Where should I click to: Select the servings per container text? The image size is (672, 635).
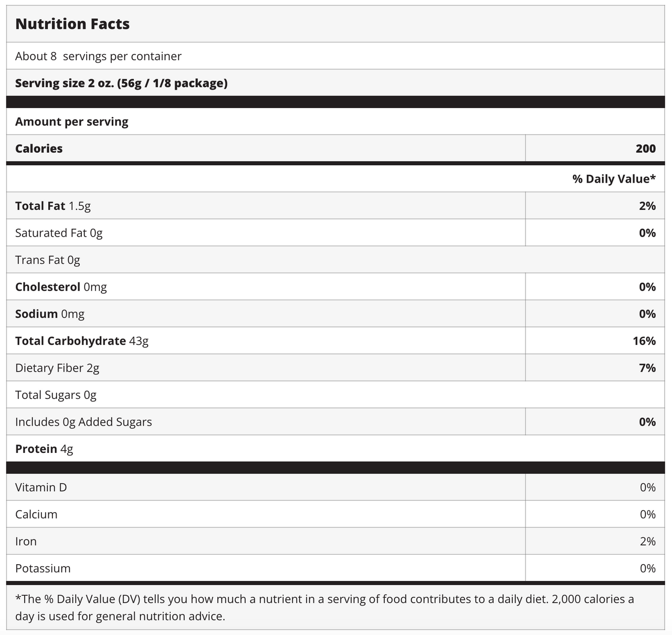[98, 56]
